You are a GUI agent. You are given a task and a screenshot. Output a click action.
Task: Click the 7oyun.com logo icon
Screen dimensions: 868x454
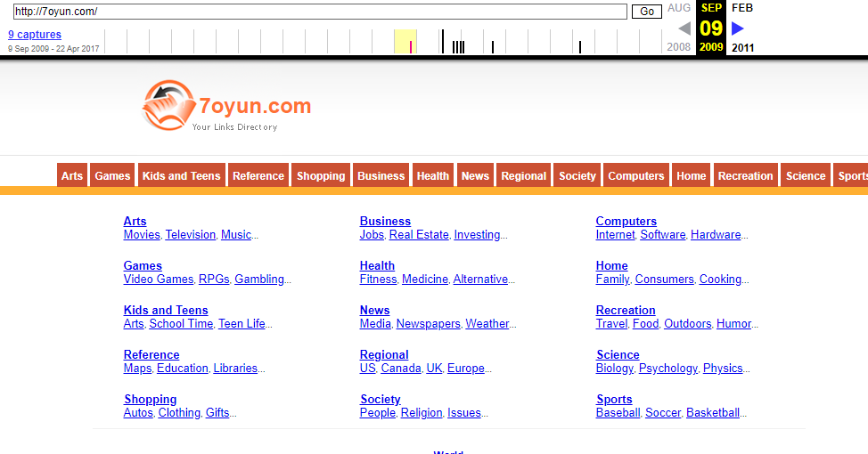[x=168, y=105]
